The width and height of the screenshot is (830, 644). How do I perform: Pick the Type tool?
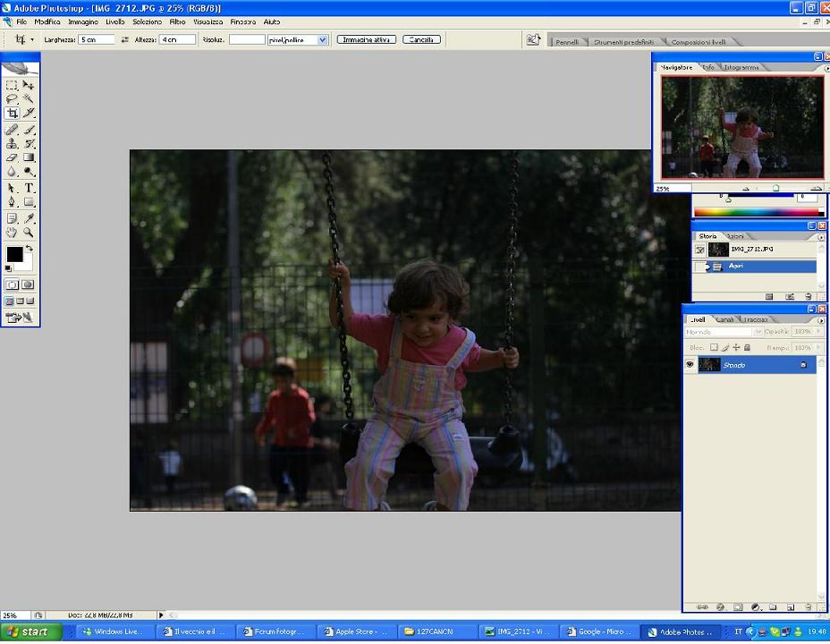(29, 188)
